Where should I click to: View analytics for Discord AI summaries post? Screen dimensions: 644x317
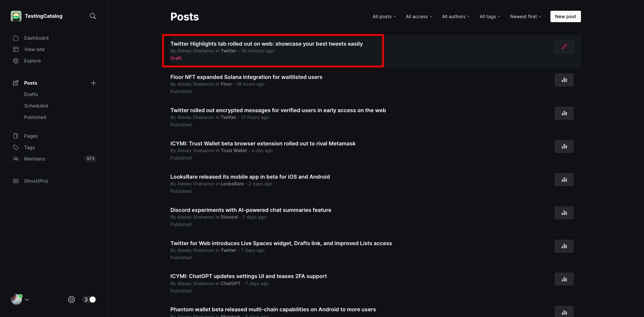[x=564, y=213]
